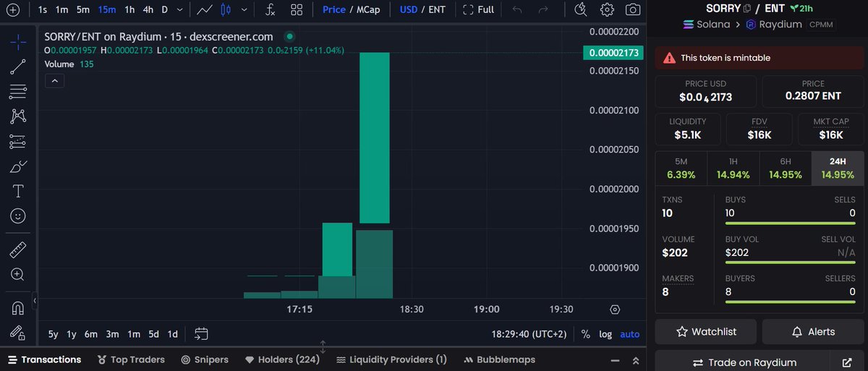This screenshot has height=371, width=868.
Task: Set the chart range to 5y
Action: point(54,334)
